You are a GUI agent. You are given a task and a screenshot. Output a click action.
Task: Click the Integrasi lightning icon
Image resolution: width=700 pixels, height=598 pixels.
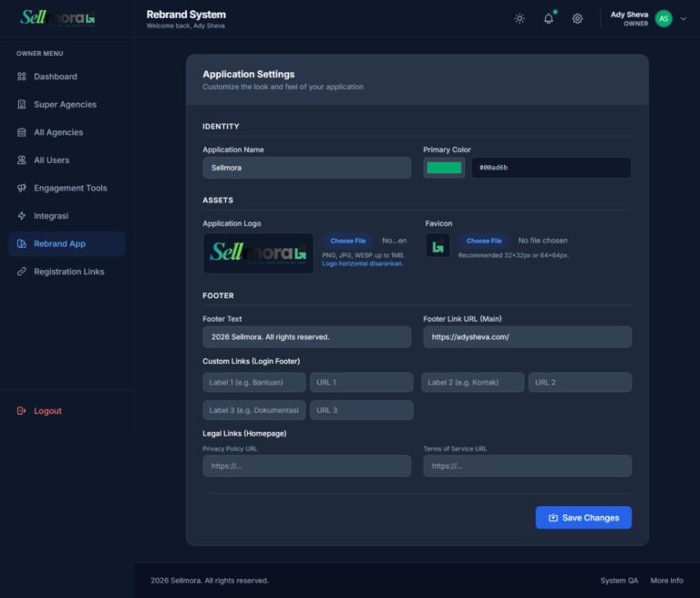(22, 216)
